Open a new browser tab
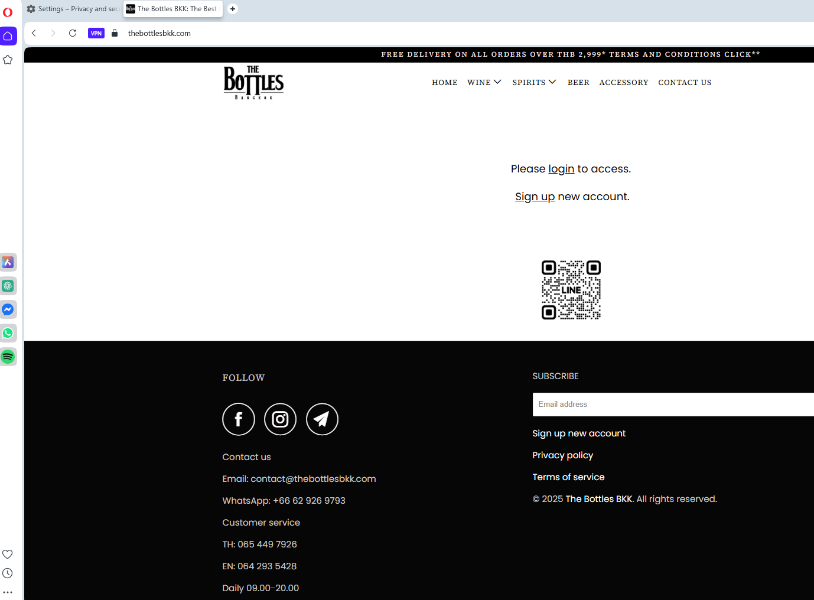The image size is (814, 600). (x=233, y=9)
